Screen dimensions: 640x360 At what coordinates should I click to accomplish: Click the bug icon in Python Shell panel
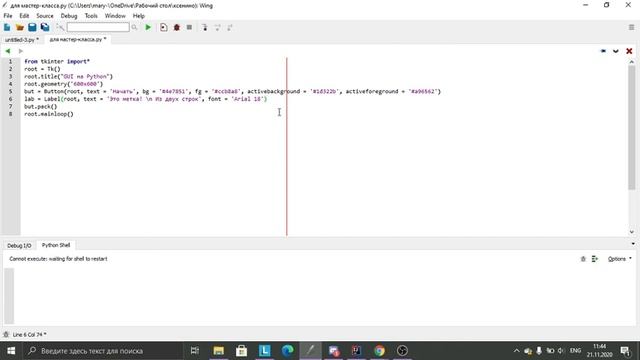coord(583,259)
